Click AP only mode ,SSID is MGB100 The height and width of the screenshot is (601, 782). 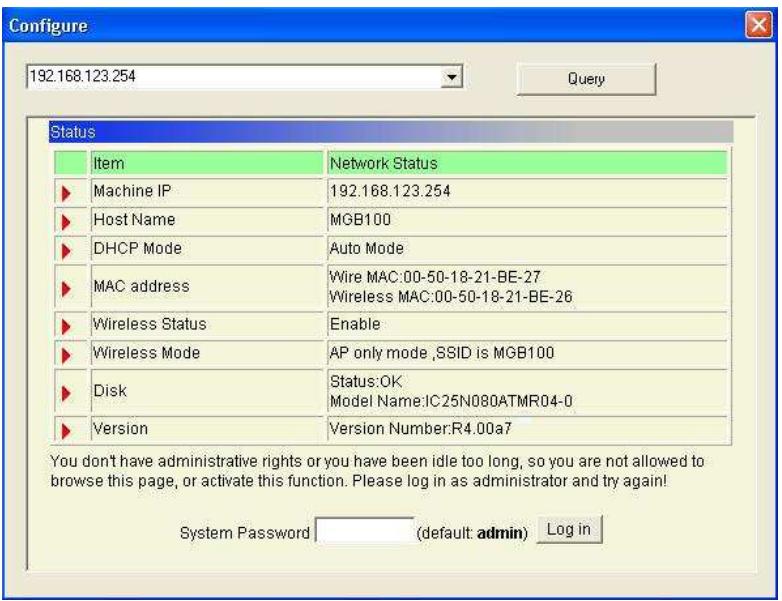click(x=442, y=353)
